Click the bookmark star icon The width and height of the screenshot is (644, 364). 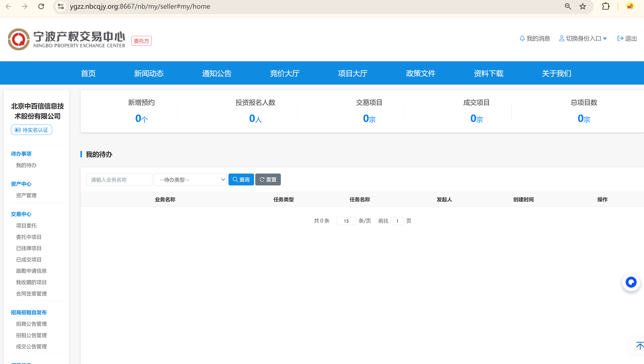point(582,6)
